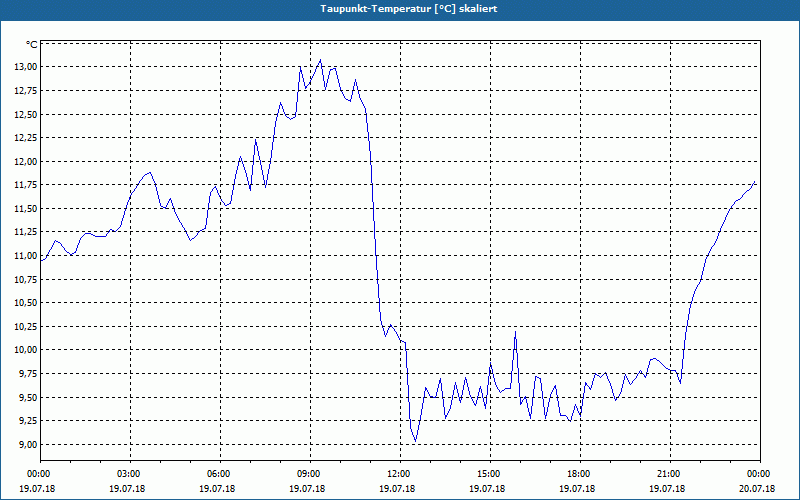Pick the 11,75 y-axis label
This screenshot has width=800, height=500.
click(26, 185)
